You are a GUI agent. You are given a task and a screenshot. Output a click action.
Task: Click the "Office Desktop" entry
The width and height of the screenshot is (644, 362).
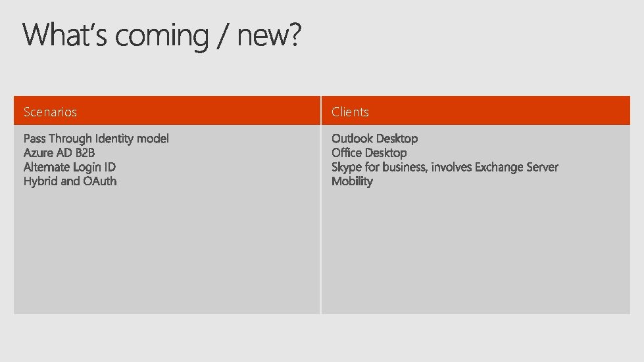click(369, 153)
